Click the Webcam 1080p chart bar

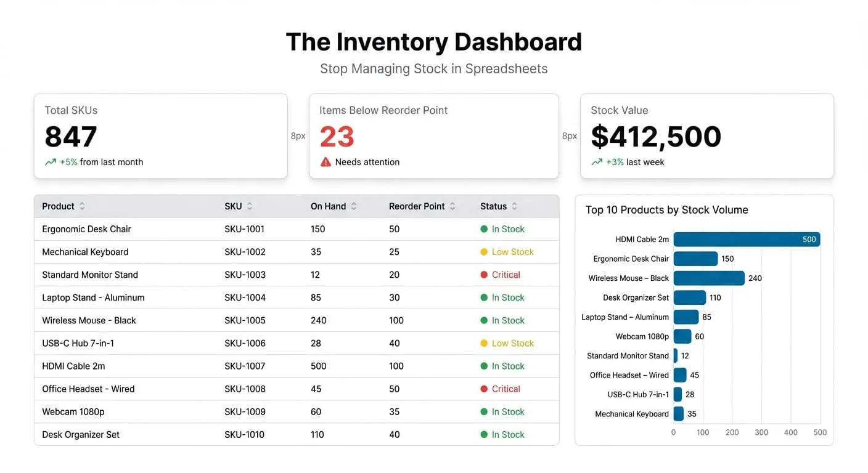point(682,336)
